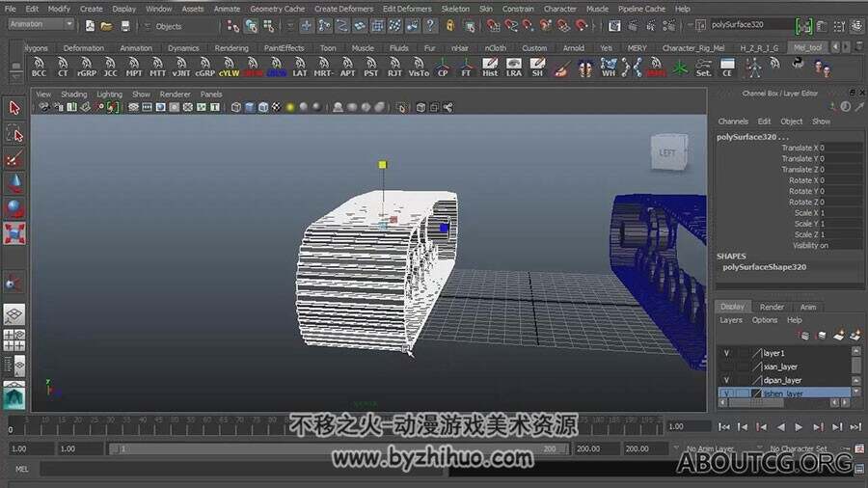
Task: Open Render View clapperboard icon
Action: coord(614,25)
